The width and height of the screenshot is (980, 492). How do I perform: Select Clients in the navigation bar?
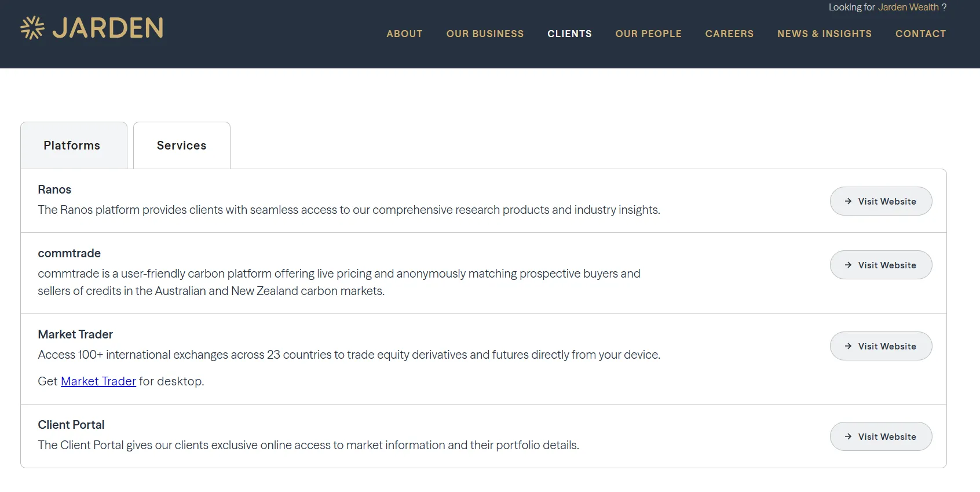point(569,34)
